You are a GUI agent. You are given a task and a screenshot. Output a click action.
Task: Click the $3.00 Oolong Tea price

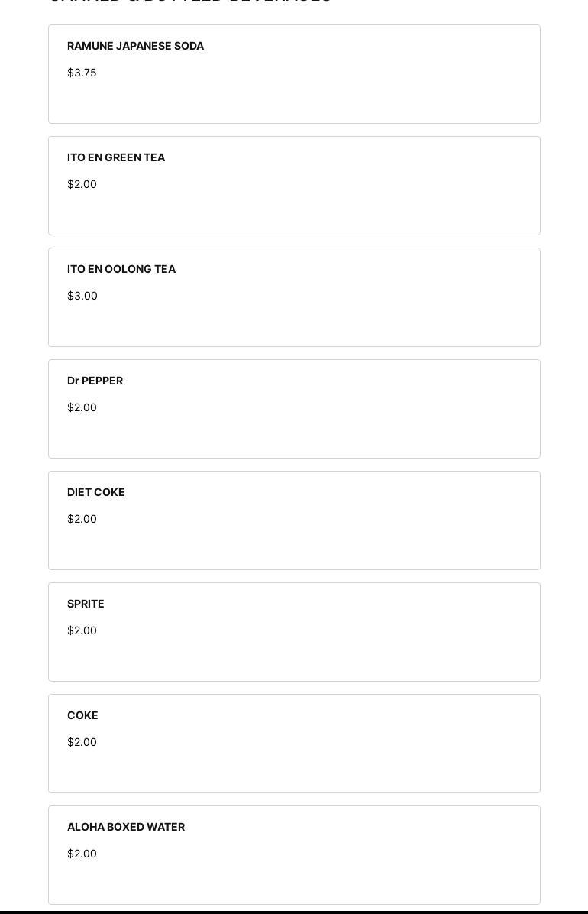tap(82, 296)
